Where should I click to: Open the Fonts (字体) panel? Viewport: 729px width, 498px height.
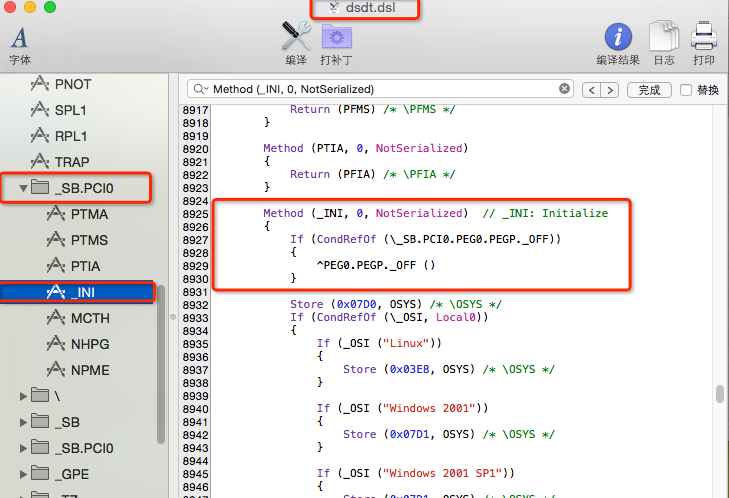(20, 40)
